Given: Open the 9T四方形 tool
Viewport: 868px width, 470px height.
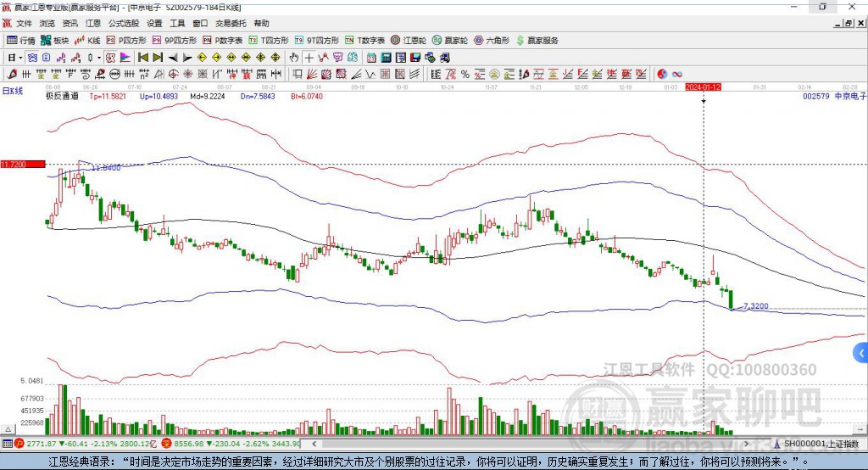Looking at the screenshot, I should pos(317,41).
